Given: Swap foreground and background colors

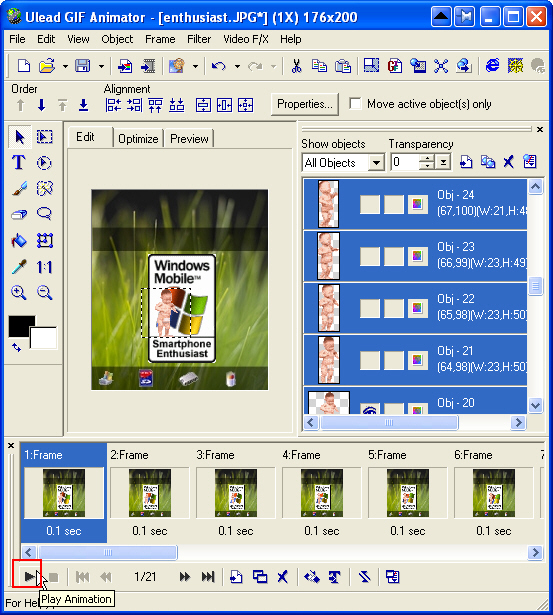Looking at the screenshot, I should (x=16, y=347).
